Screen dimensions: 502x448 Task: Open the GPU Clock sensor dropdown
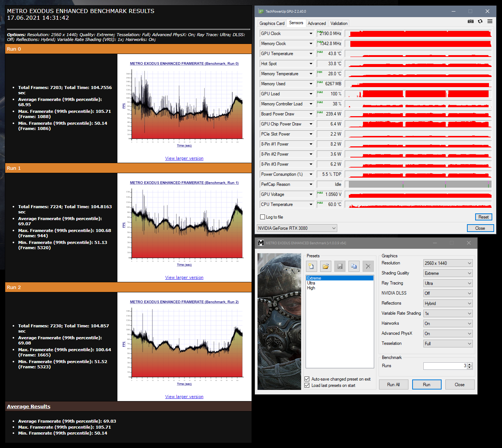pyautogui.click(x=311, y=34)
